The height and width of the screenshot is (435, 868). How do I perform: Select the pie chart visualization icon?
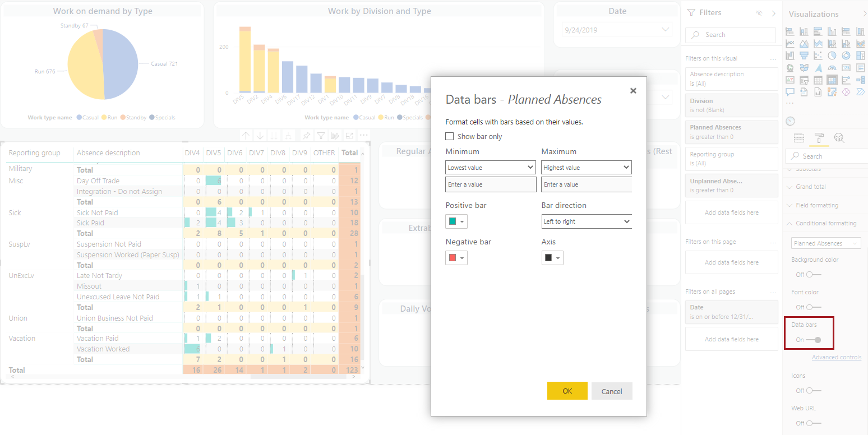coord(831,55)
